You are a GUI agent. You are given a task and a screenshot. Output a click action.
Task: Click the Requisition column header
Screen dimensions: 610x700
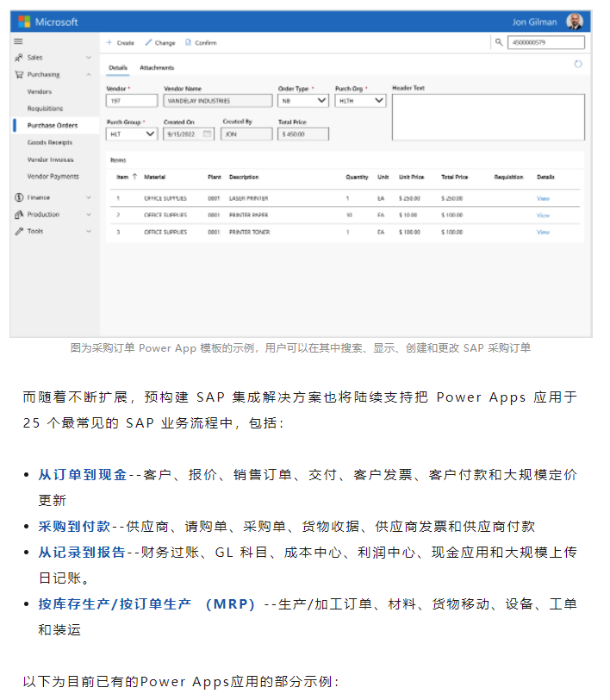point(508,178)
